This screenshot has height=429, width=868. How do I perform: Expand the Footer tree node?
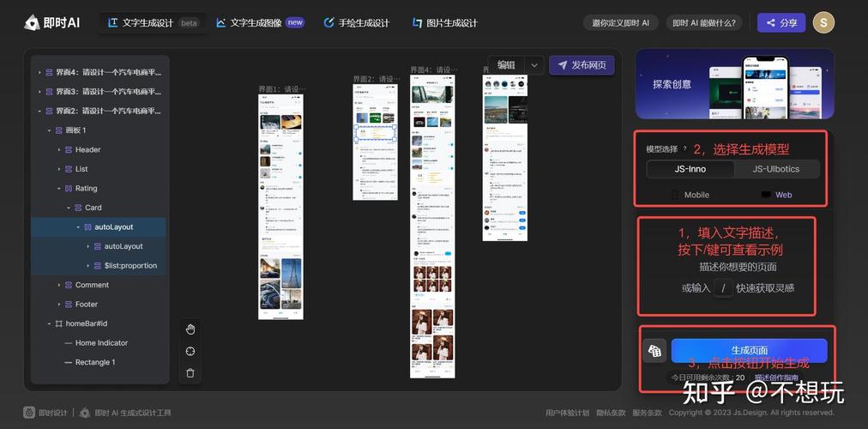(58, 305)
